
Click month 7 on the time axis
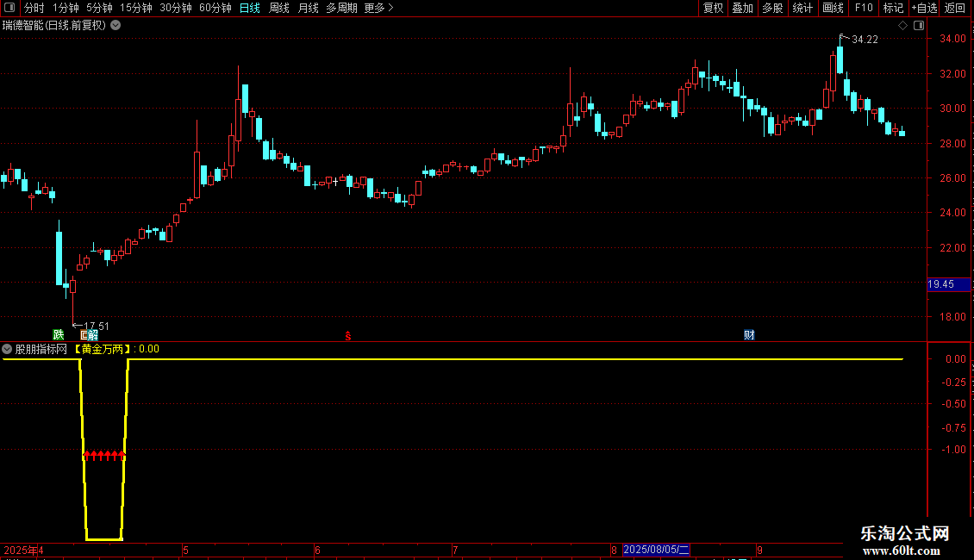pos(455,550)
